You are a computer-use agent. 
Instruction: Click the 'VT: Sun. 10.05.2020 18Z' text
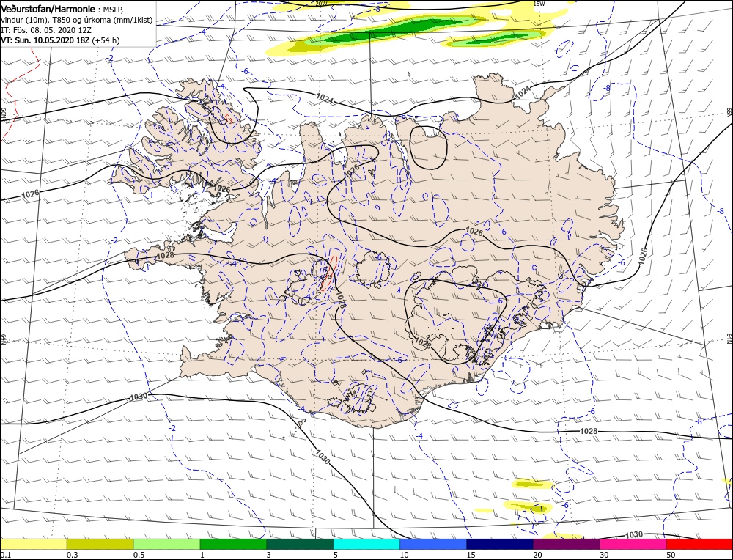pos(45,40)
